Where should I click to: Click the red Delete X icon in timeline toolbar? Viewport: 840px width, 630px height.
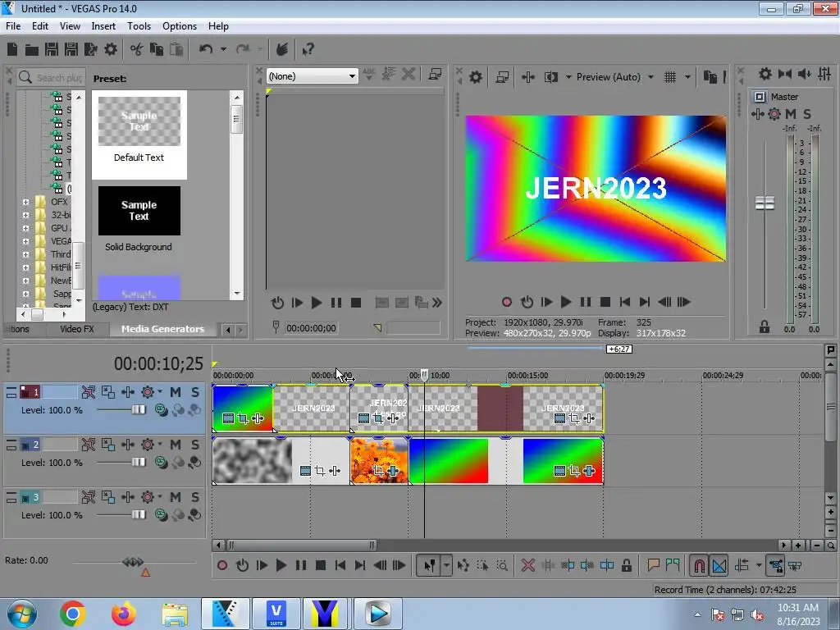(x=528, y=565)
